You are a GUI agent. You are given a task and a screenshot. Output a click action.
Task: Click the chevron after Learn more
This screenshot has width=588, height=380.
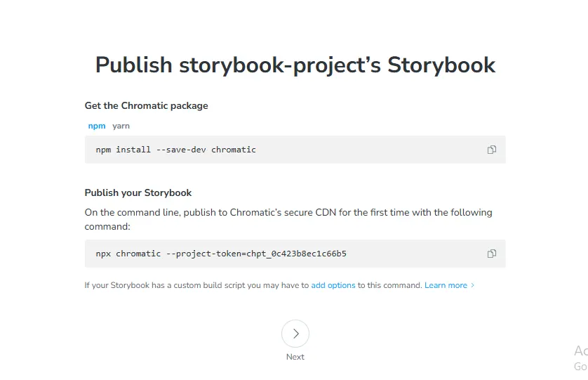click(x=472, y=285)
